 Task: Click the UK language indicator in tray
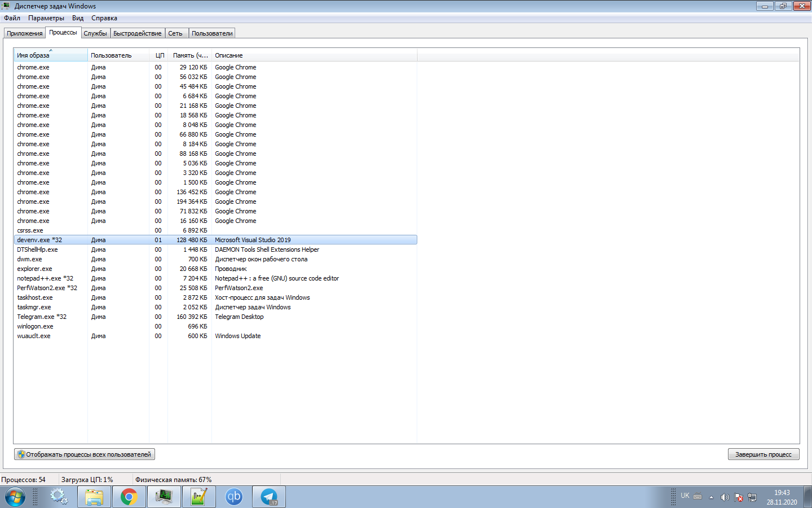pos(685,496)
